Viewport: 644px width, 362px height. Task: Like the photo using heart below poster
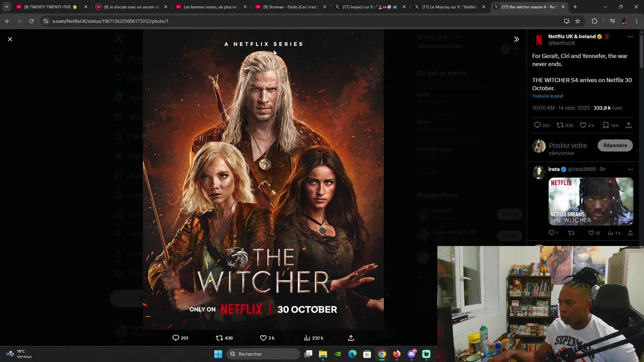click(x=263, y=338)
